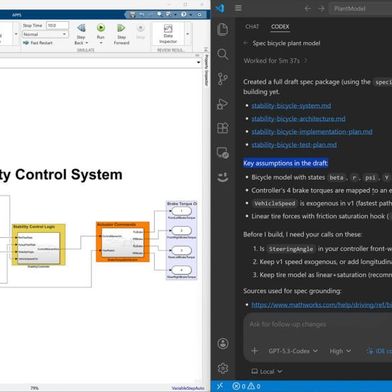392x392 pixels.
Task: Click Step Back in Simulink toolbar
Action: coord(81,34)
